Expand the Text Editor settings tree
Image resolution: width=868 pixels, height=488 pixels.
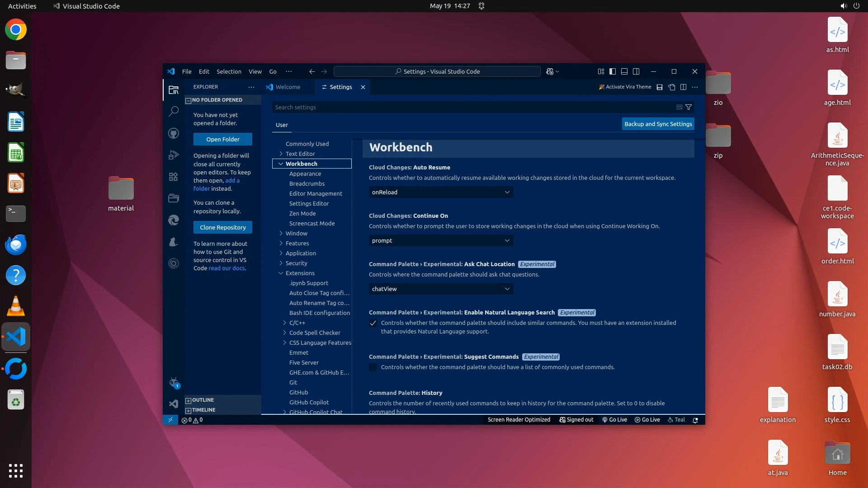coord(281,154)
